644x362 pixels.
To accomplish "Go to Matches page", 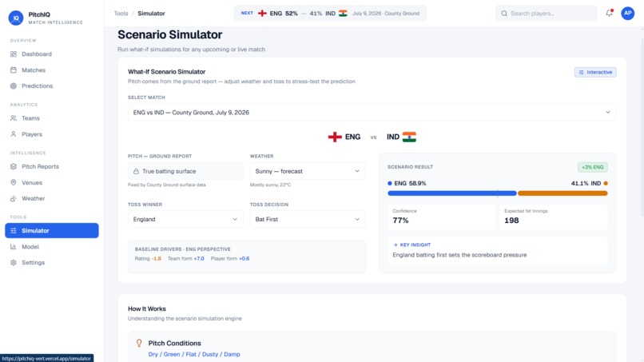I will coord(52,70).
